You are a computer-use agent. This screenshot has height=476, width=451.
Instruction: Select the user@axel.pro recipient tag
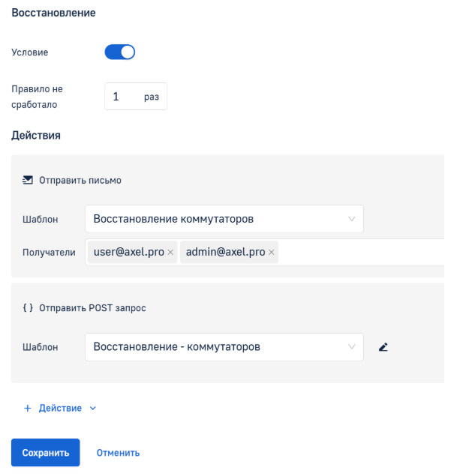(129, 252)
